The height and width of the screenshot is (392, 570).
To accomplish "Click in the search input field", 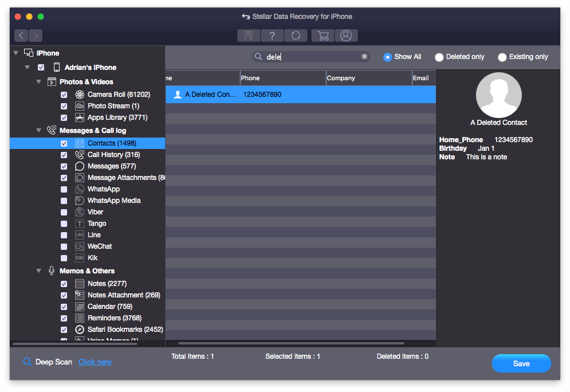I will (x=311, y=57).
